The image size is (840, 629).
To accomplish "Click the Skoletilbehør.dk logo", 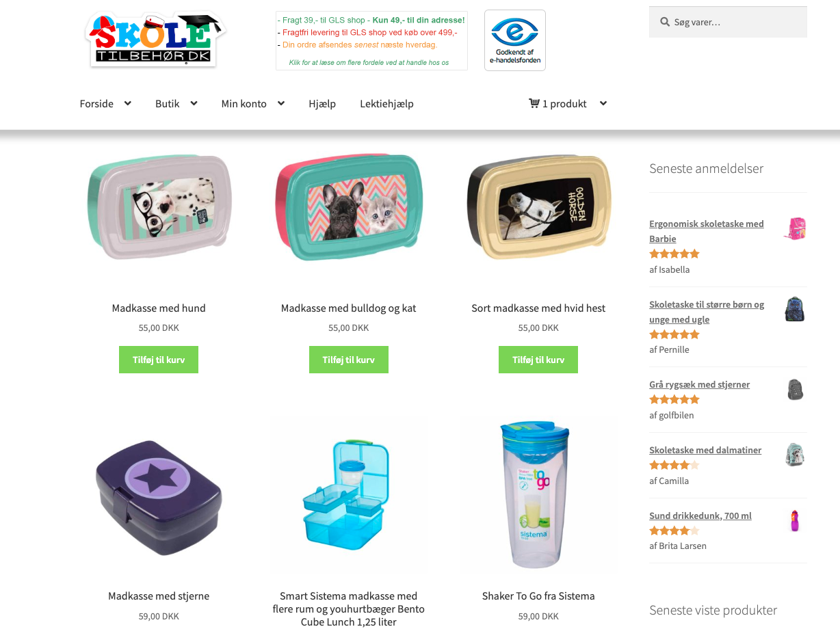I will click(156, 40).
